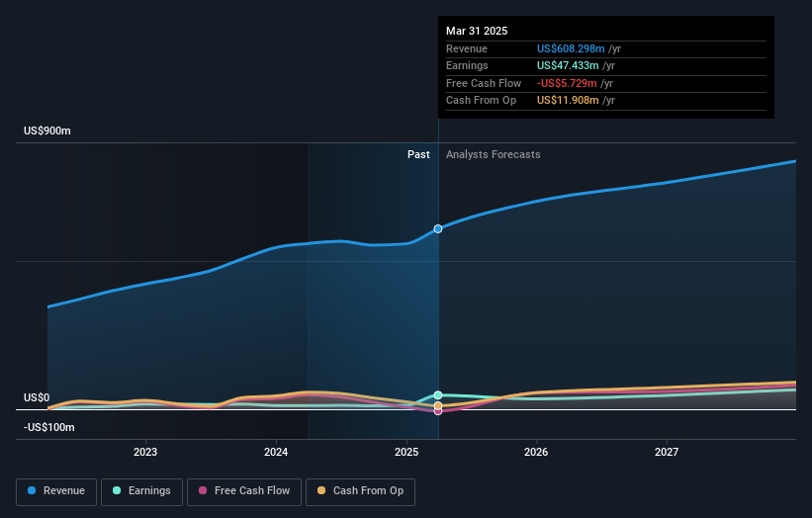Viewport: 812px width, 518px height.
Task: Click the 2023 x-axis label
Action: pos(145,452)
